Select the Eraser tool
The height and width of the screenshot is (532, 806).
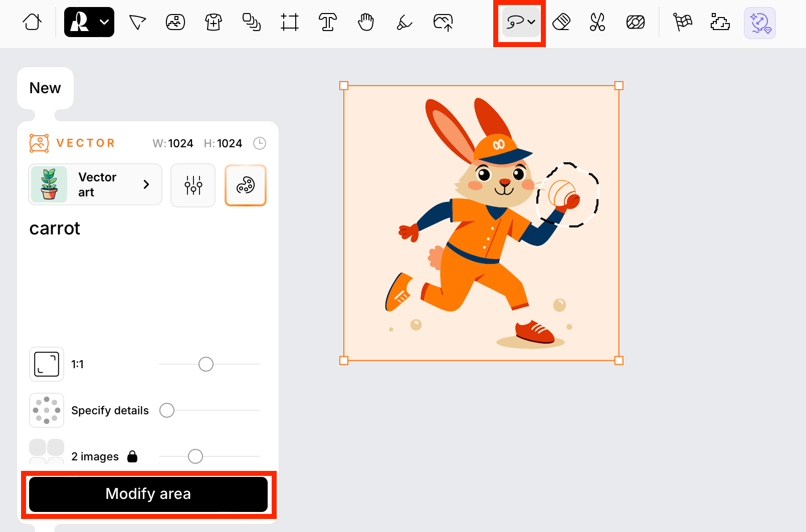tap(561, 22)
